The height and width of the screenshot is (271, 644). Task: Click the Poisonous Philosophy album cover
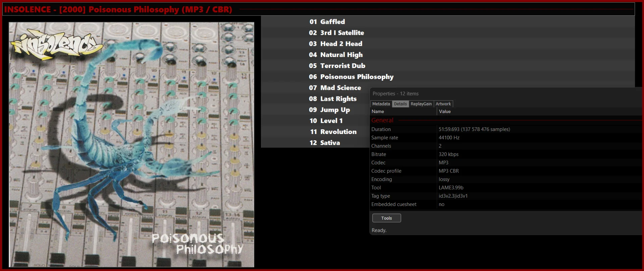[131, 145]
